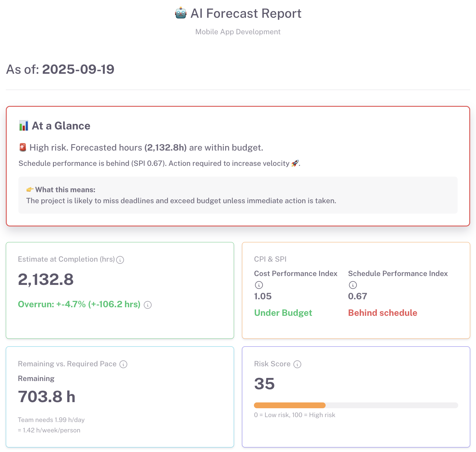Click the green Overrun: +-4.7% text
The height and width of the screenshot is (452, 476).
(79, 304)
